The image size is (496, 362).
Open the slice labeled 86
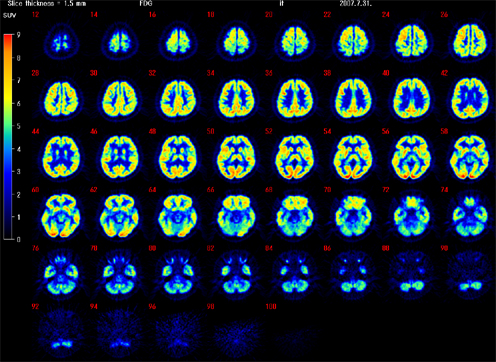pos(353,275)
